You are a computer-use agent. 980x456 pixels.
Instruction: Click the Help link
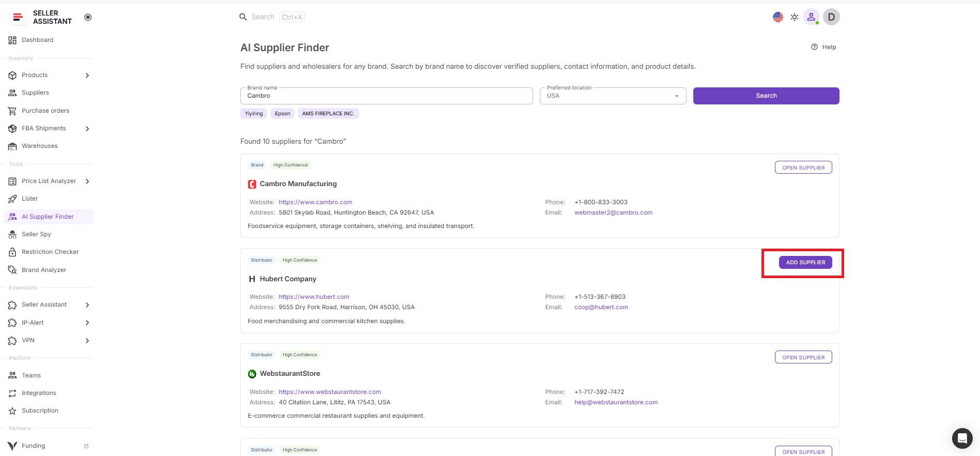823,47
